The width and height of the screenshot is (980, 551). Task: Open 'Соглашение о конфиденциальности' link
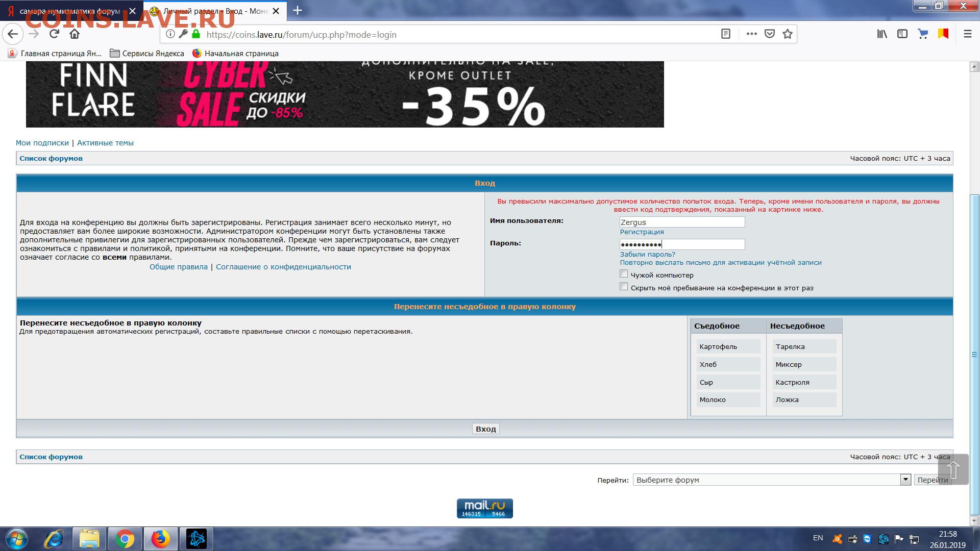[x=283, y=267]
